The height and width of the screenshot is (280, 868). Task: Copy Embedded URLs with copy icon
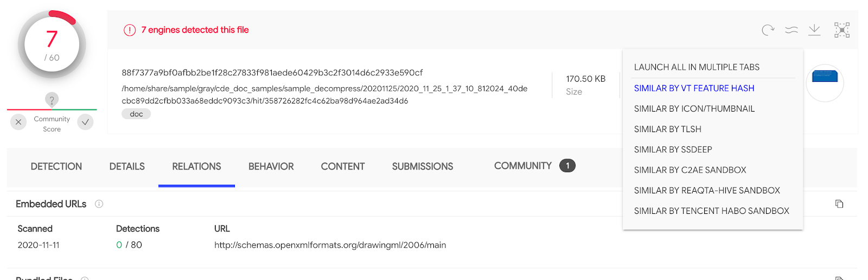click(839, 204)
